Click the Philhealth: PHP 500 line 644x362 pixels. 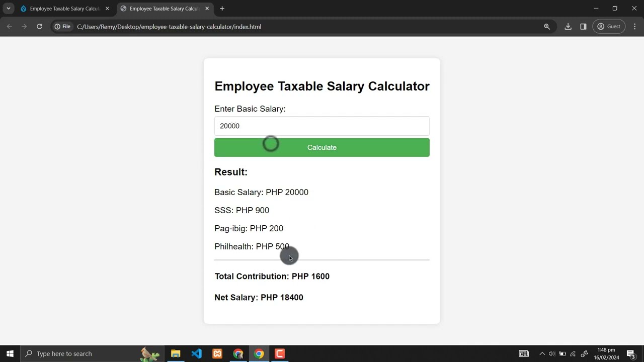click(x=252, y=246)
